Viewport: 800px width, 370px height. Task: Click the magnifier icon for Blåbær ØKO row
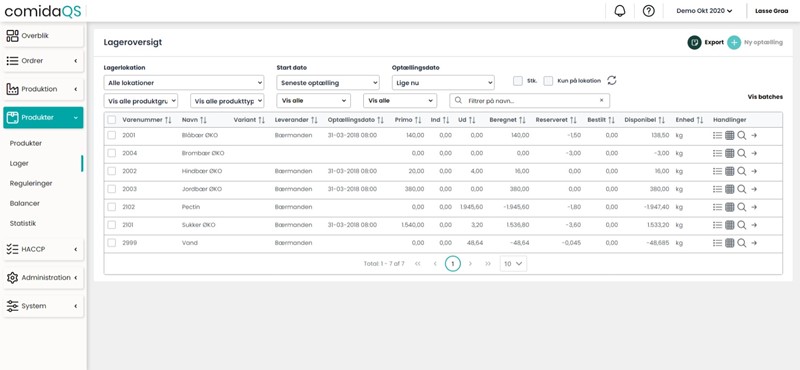click(x=742, y=135)
